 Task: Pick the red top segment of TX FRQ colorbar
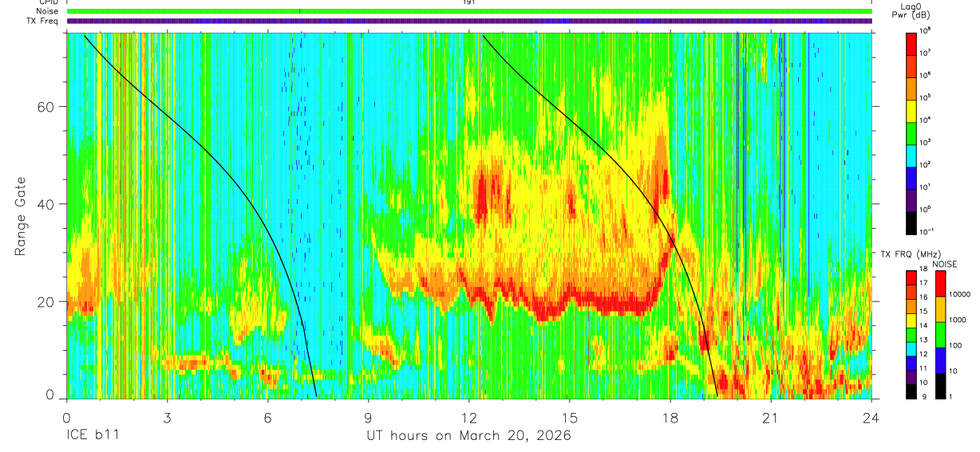coord(912,277)
